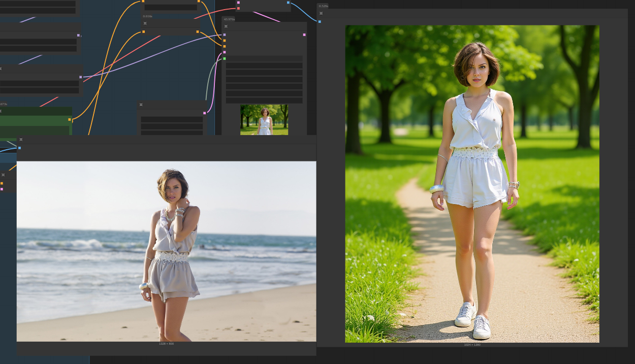Click orange input socket on 0.016s node
Viewport: 635px width, 364px height.
coord(144,31)
